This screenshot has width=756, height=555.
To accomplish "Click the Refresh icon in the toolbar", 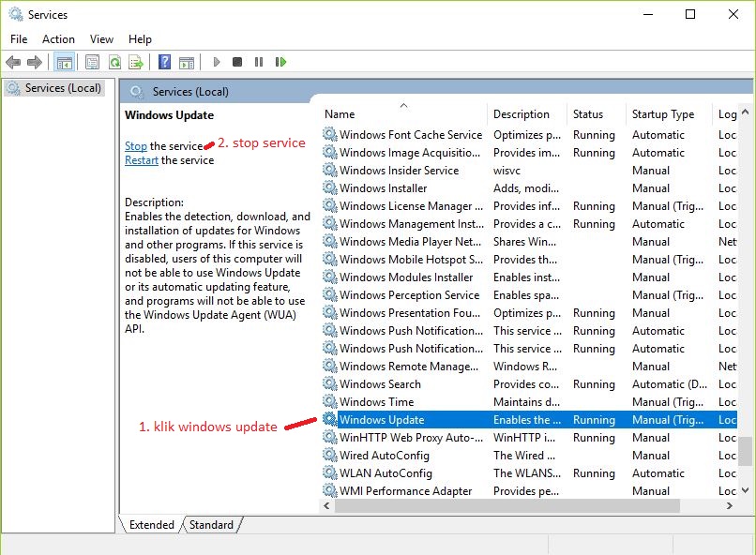I will [x=114, y=62].
